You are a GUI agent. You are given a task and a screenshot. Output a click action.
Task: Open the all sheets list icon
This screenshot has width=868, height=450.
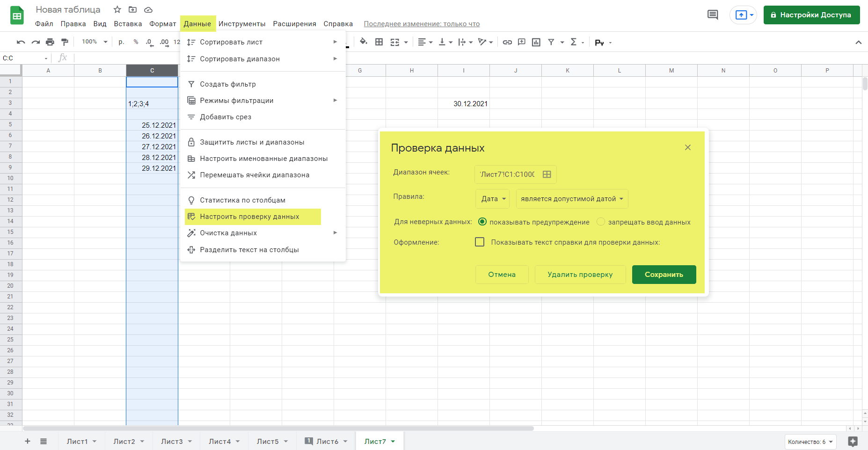click(44, 441)
